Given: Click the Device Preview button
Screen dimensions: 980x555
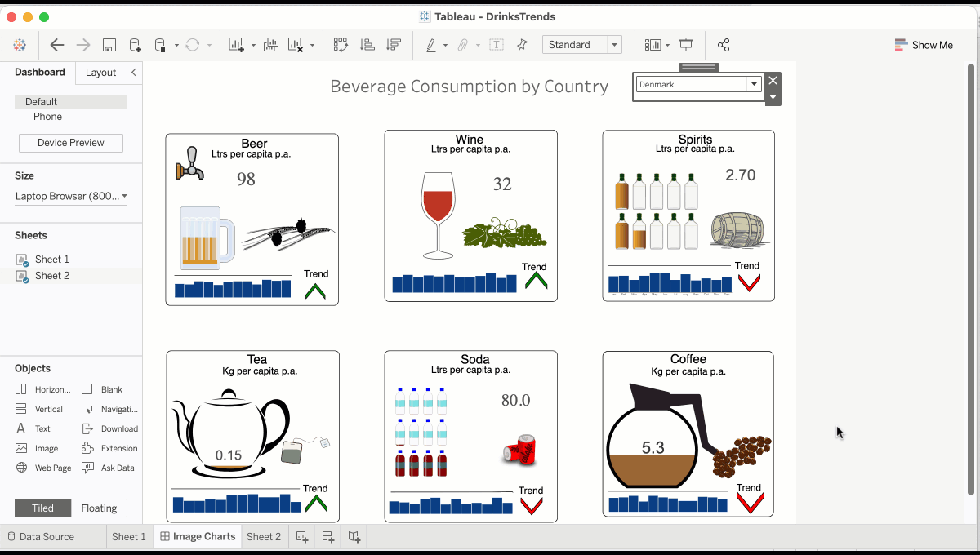Looking at the screenshot, I should tap(70, 142).
